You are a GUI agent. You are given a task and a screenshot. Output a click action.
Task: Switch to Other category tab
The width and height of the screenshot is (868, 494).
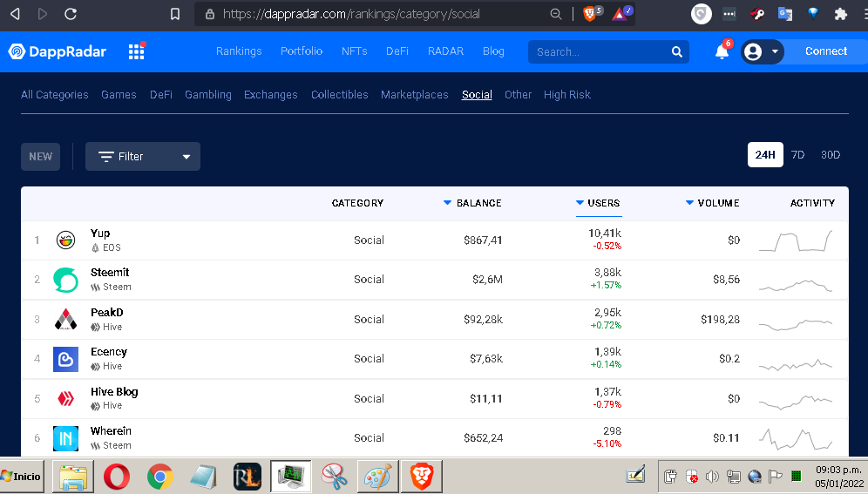519,95
